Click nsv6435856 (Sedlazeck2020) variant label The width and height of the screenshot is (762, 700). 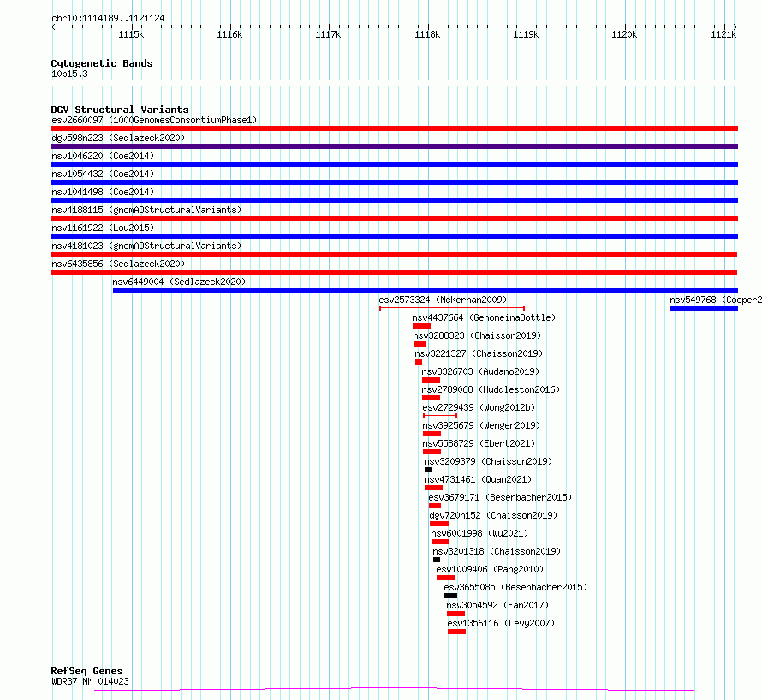point(118,264)
